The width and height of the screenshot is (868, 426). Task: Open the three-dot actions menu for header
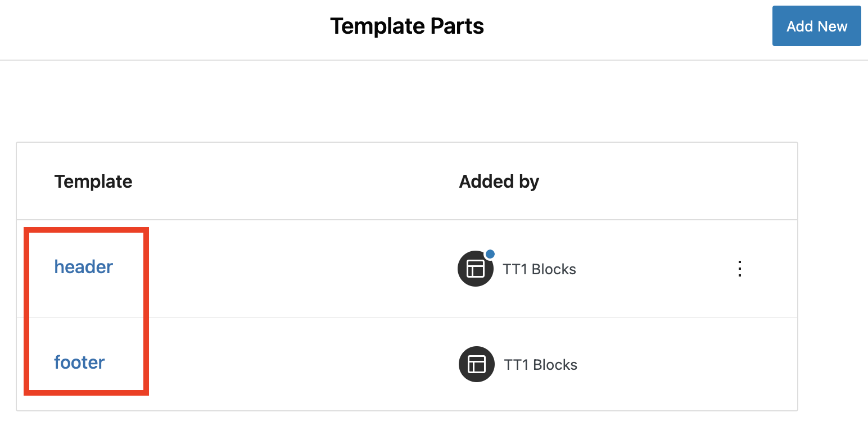pos(740,269)
